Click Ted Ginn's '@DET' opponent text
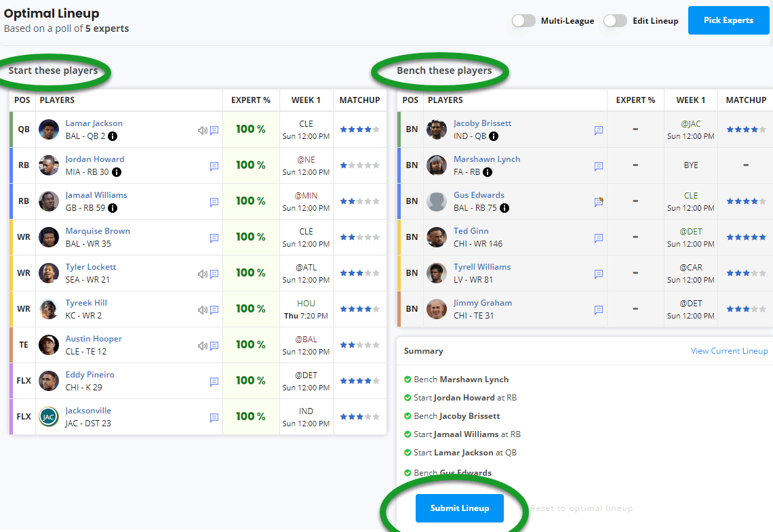The image size is (773, 532). click(691, 232)
